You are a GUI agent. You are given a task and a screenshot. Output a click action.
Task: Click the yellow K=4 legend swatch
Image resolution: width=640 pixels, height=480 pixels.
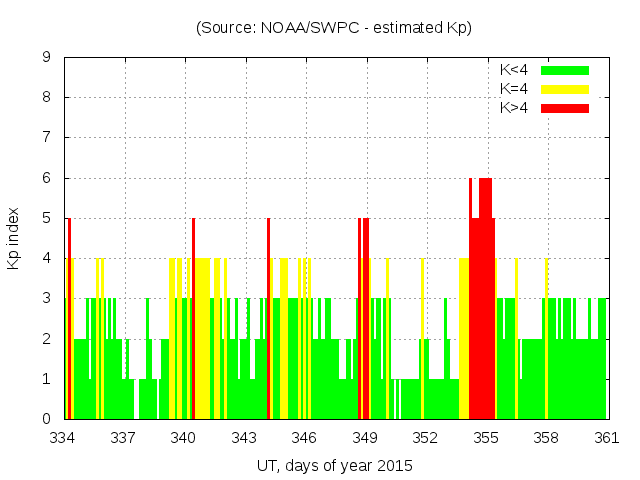click(565, 89)
